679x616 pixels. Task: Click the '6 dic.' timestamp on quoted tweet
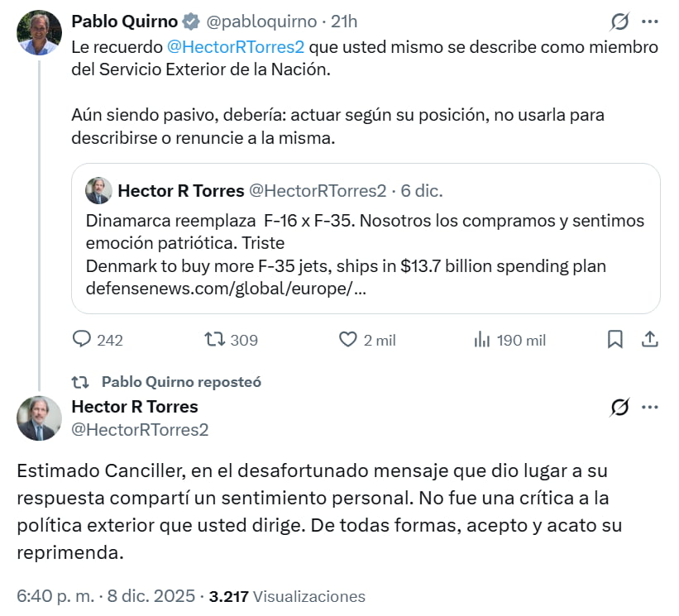(x=420, y=189)
